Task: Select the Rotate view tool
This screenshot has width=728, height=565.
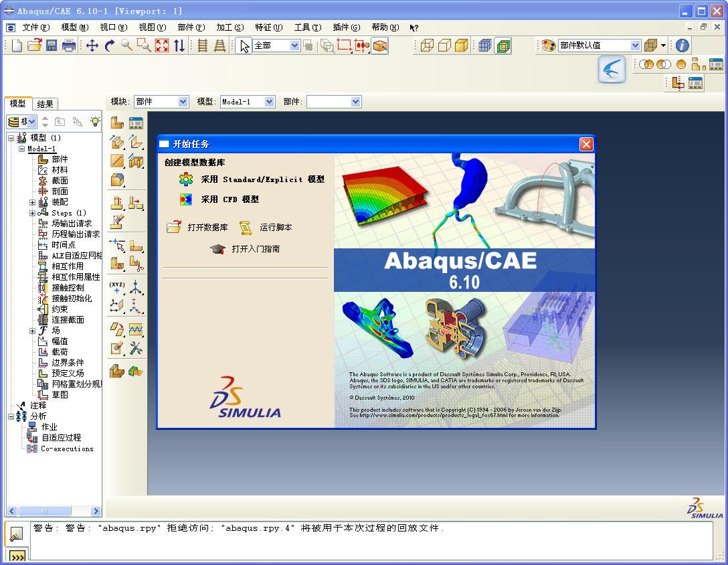Action: coord(110,46)
